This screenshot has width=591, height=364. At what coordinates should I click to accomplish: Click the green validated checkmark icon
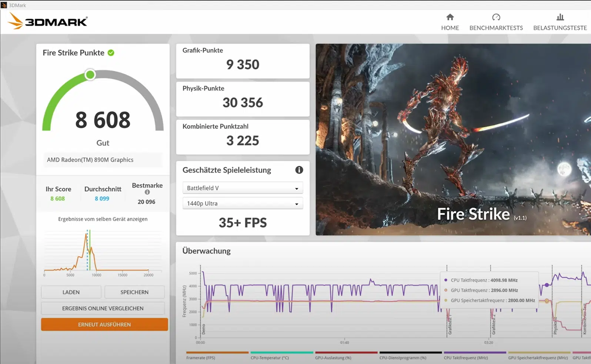[111, 53]
